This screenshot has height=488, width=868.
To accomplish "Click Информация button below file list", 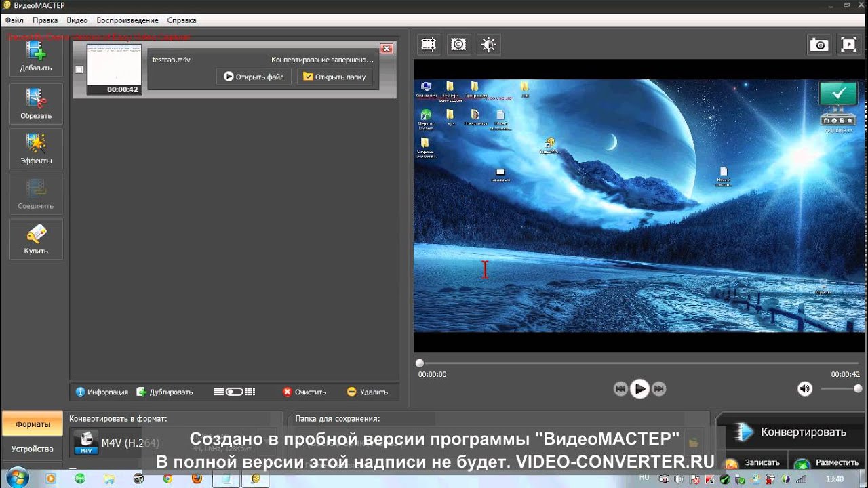I will click(x=102, y=392).
